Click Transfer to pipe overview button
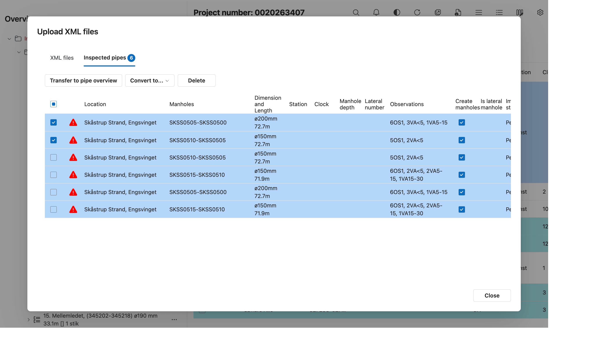This screenshot has height=364, width=609. click(83, 80)
